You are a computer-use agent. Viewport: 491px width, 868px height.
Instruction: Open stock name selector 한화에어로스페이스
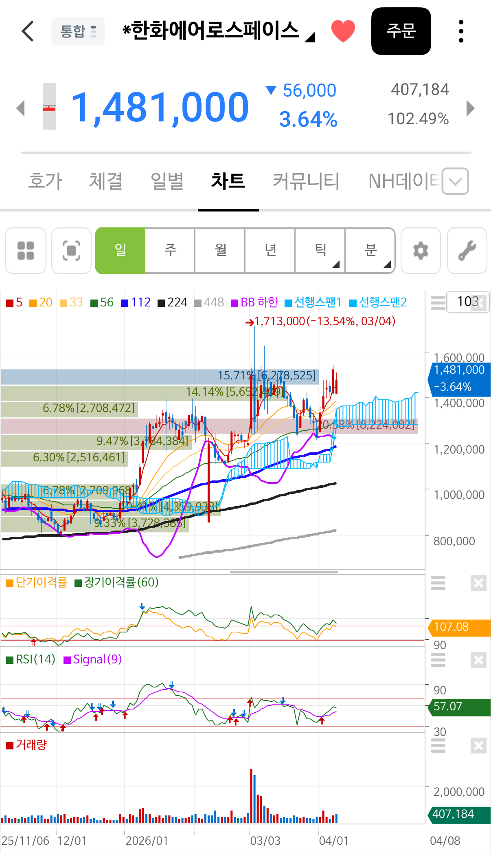(x=219, y=31)
